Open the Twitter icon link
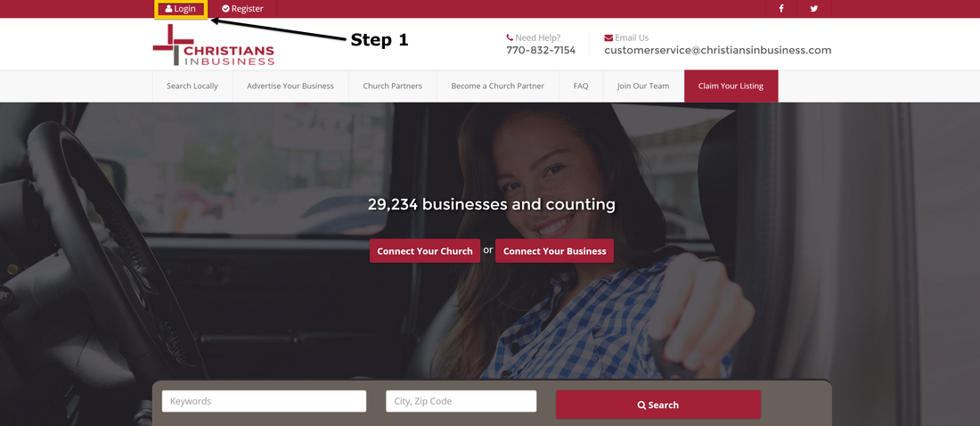The height and width of the screenshot is (426, 980). [813, 9]
